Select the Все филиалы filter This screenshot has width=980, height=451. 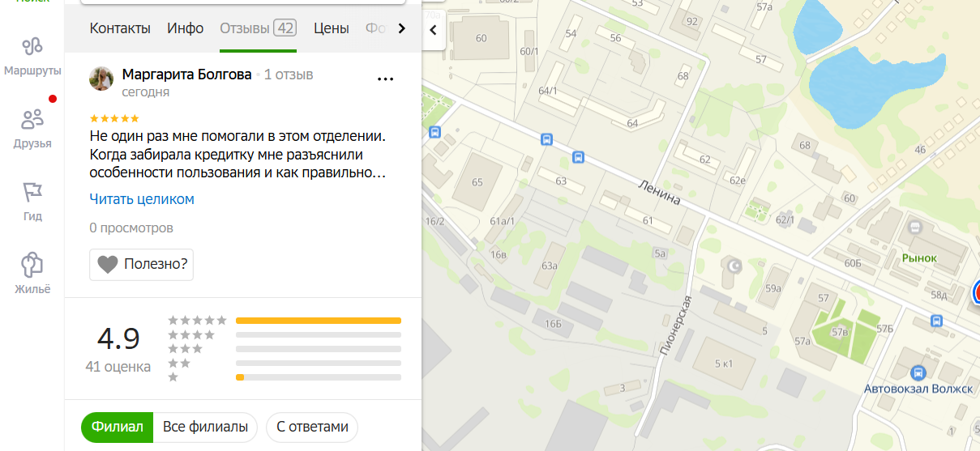[205, 427]
